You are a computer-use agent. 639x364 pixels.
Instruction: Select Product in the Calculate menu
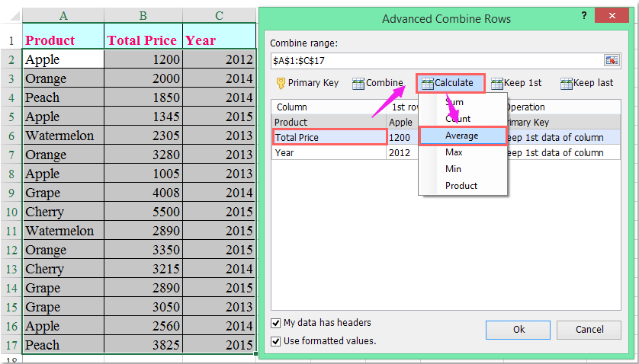pos(461,186)
